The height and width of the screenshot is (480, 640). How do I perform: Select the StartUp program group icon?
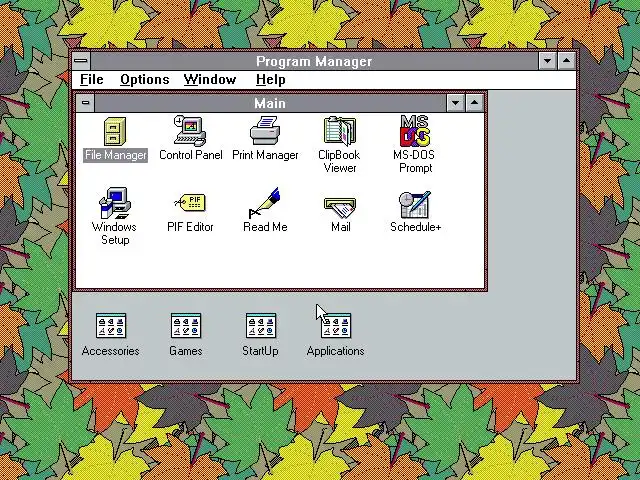(x=261, y=326)
